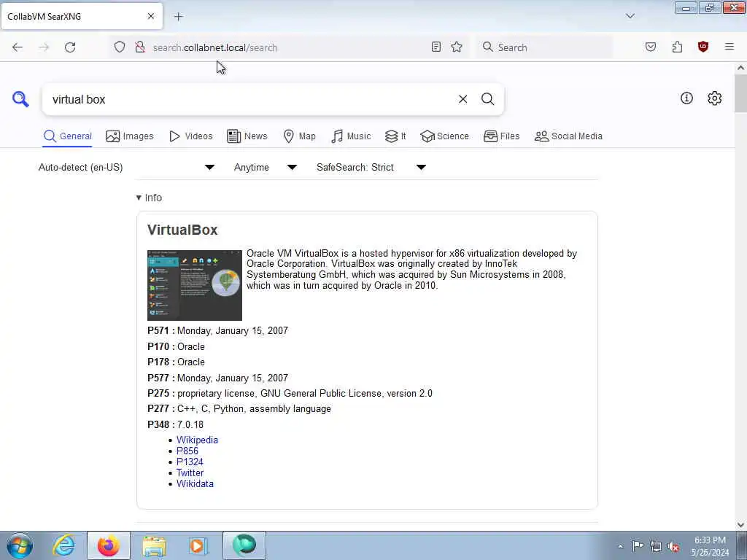The width and height of the screenshot is (747, 560).
Task: Launch Internet Explorer from the taskbar
Action: click(x=63, y=545)
